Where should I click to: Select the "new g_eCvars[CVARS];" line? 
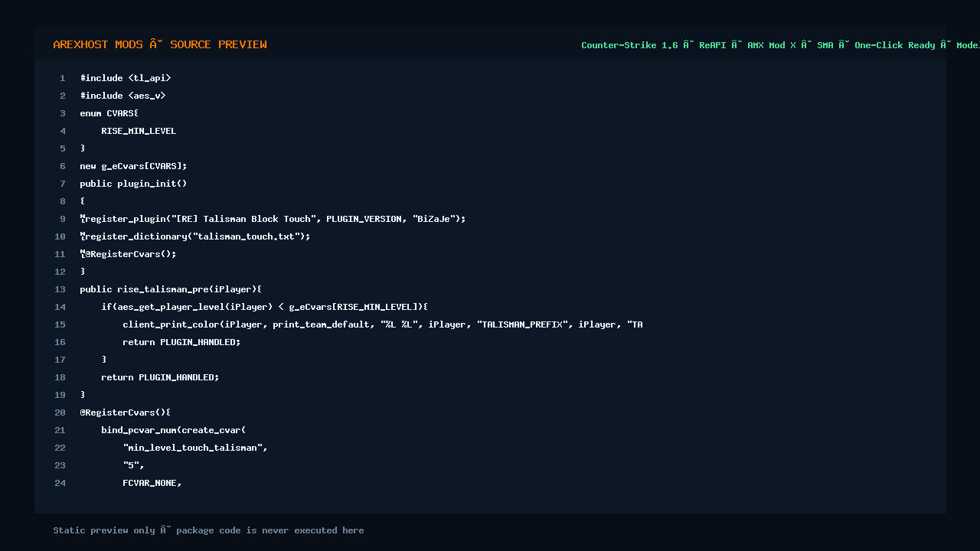pyautogui.click(x=133, y=166)
